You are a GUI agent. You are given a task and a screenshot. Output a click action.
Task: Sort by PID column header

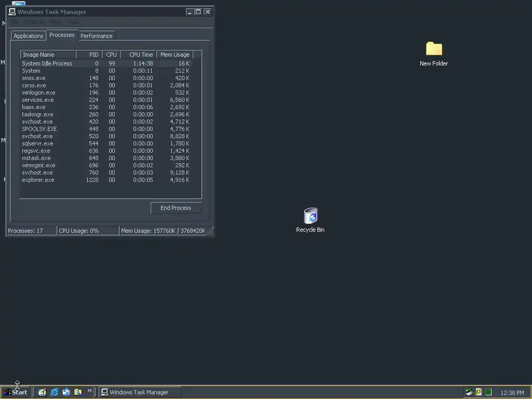89,55
